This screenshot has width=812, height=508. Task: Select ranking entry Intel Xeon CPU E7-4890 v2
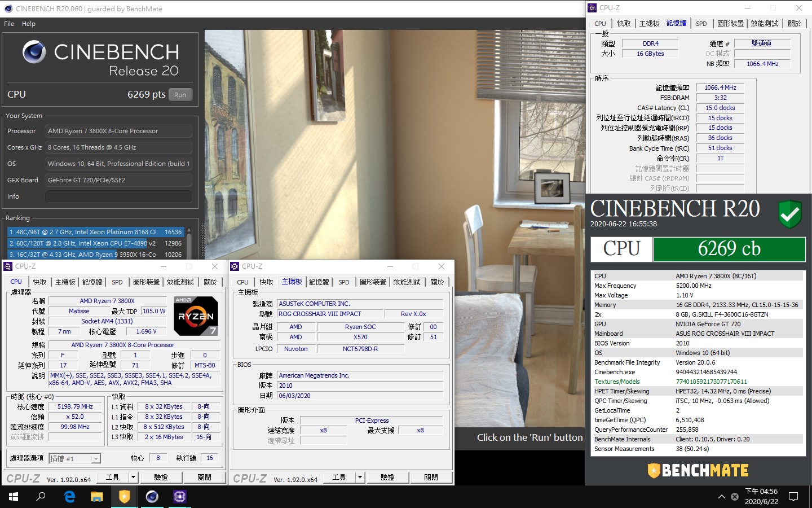click(95, 243)
